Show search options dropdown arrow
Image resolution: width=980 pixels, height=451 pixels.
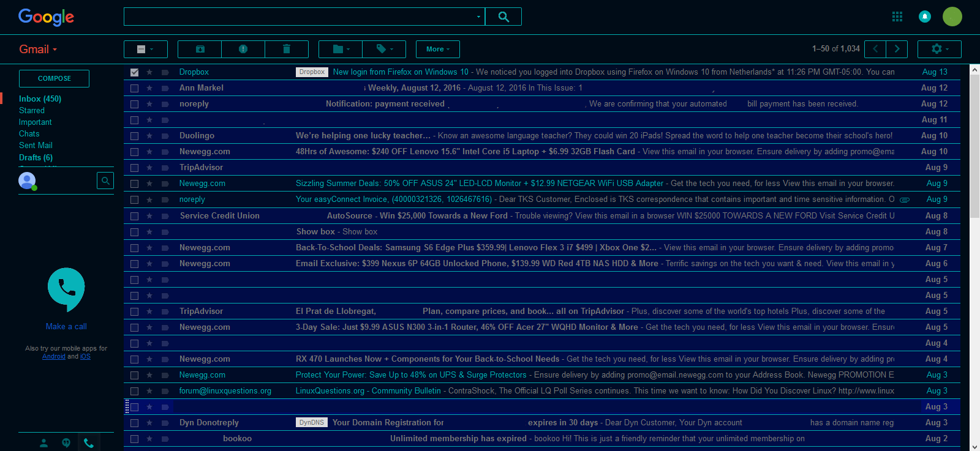pyautogui.click(x=478, y=17)
